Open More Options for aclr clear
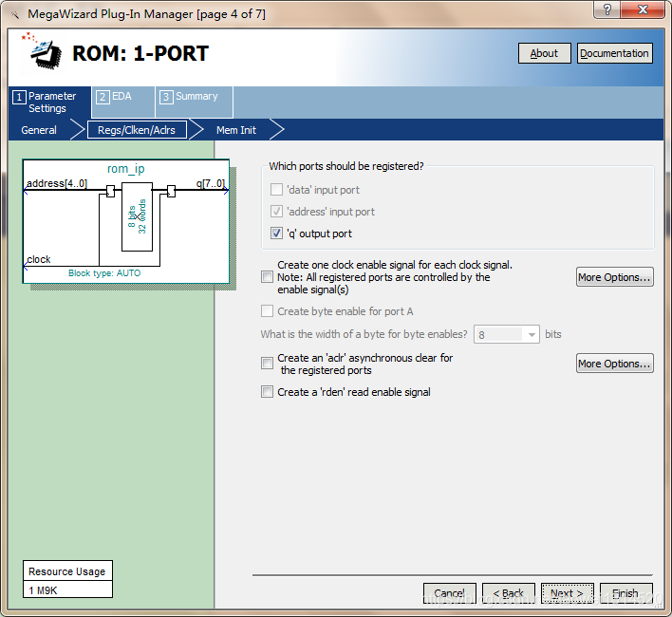 (614, 364)
